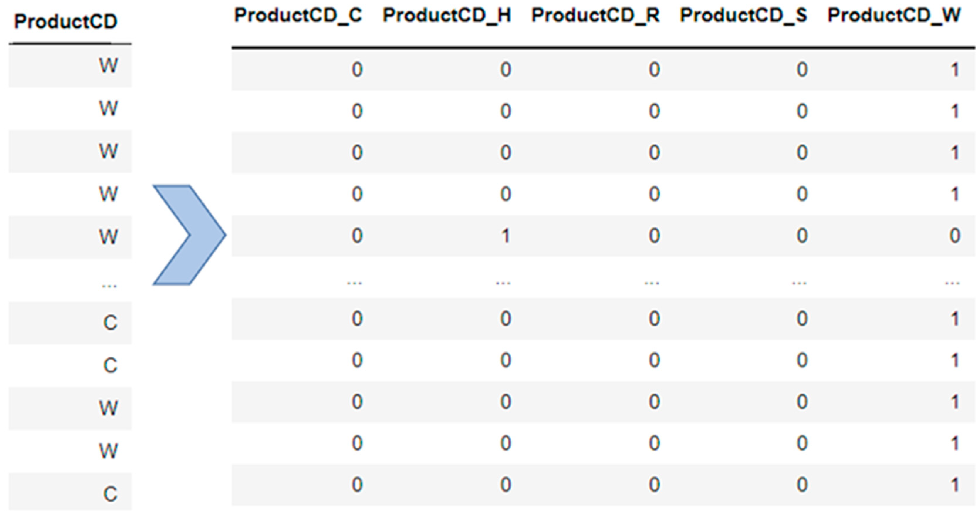Click the 1 value in ProductCD_H column
This screenshot has width=980, height=511.
click(x=505, y=236)
